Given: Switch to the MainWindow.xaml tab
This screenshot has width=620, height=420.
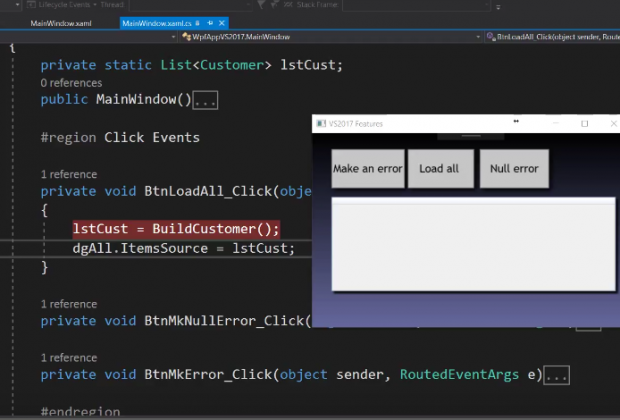Looking at the screenshot, I should click(x=60, y=22).
